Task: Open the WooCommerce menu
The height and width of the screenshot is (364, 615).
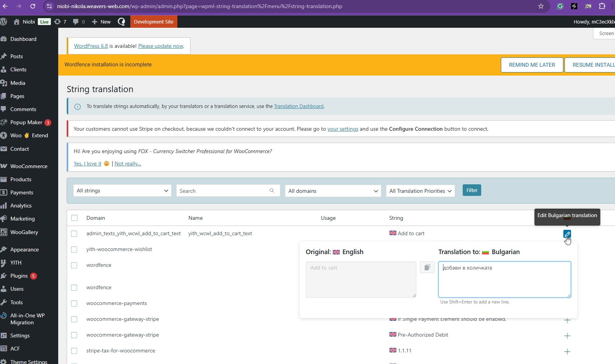Action: pos(29,166)
